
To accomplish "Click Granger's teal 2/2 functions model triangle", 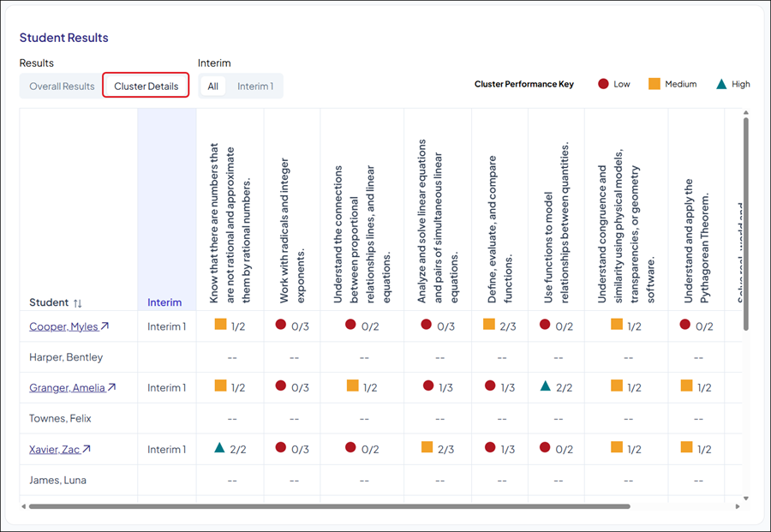I will (x=545, y=386).
